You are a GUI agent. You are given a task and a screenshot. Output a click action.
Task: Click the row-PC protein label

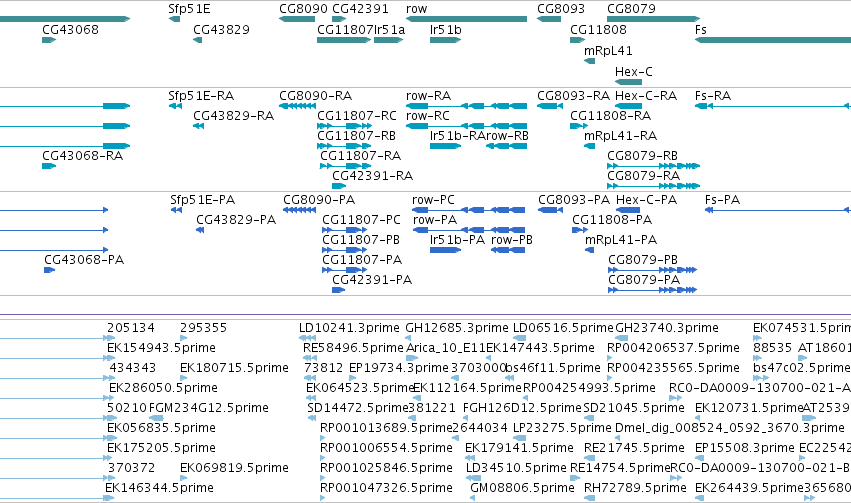[433, 200]
